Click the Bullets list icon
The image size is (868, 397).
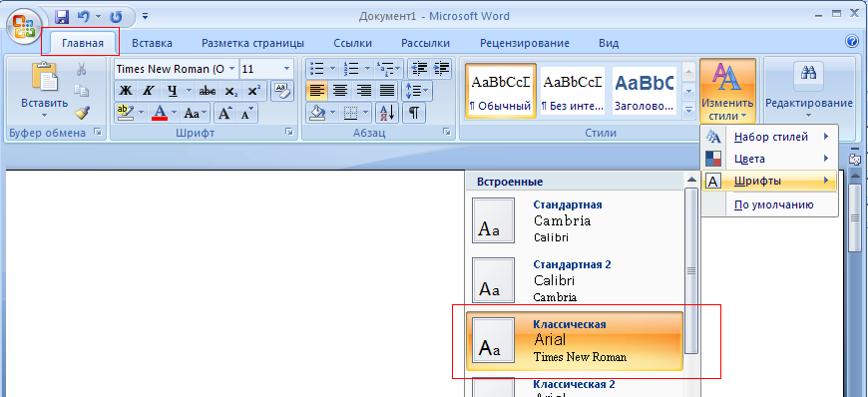(x=317, y=69)
